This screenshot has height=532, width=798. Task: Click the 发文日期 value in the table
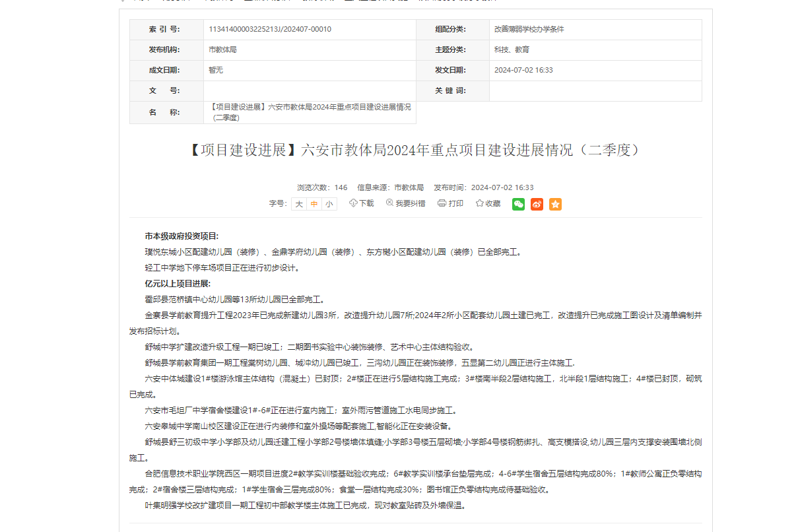[523, 70]
